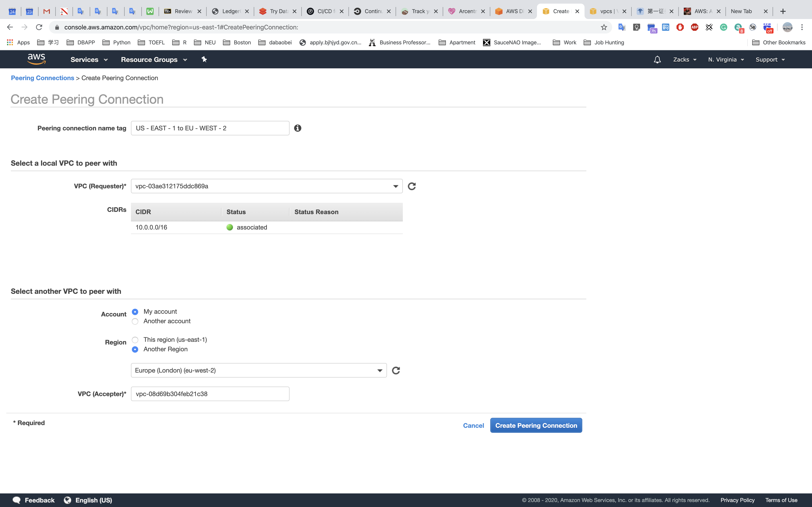Select the Another account radio button

click(x=135, y=321)
